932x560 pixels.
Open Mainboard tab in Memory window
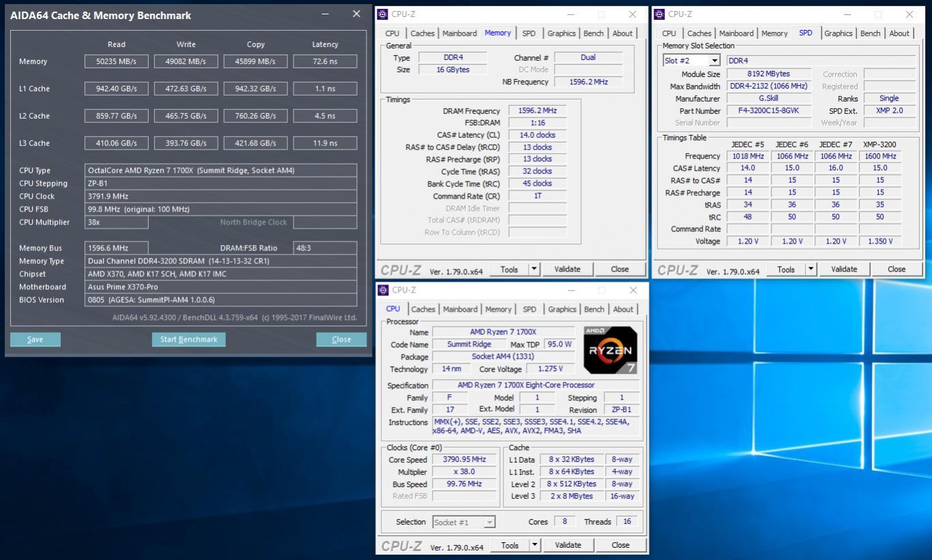tap(460, 33)
